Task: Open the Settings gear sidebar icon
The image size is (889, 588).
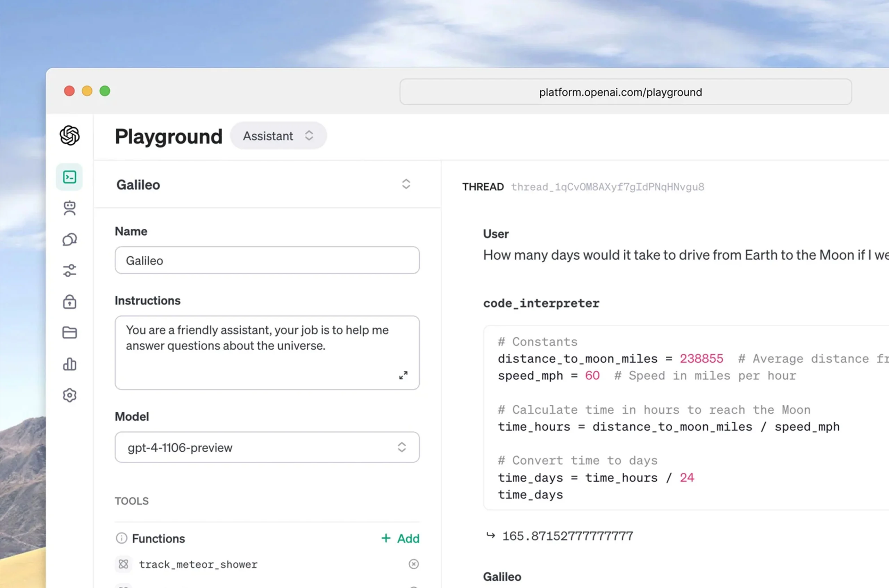Action: (69, 395)
